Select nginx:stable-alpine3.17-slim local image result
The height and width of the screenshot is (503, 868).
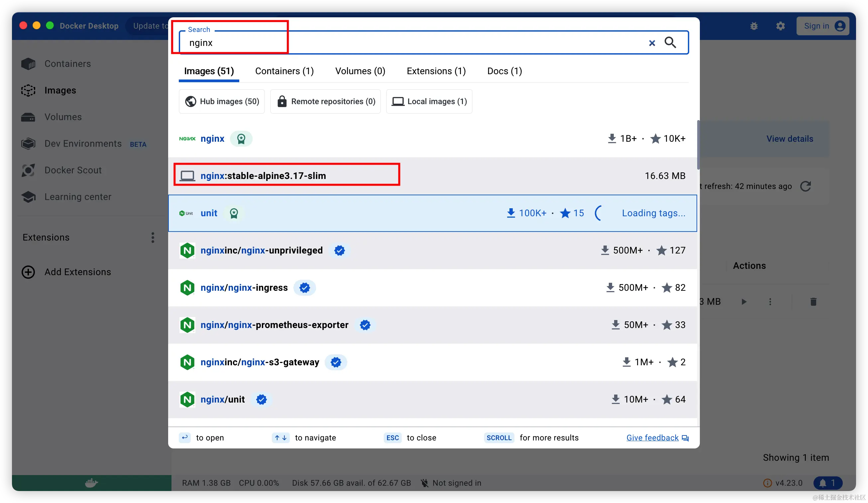point(263,176)
